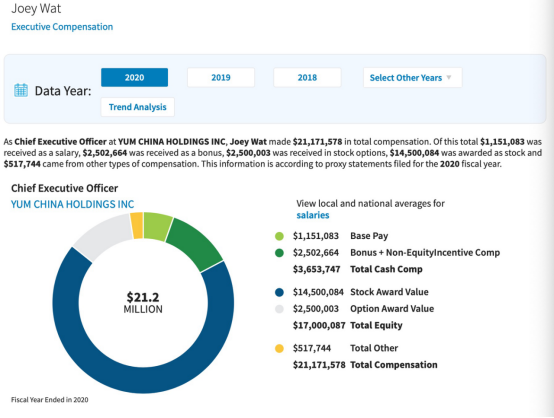Click the Total Equity label
The height and width of the screenshot is (418, 554).
(x=376, y=325)
